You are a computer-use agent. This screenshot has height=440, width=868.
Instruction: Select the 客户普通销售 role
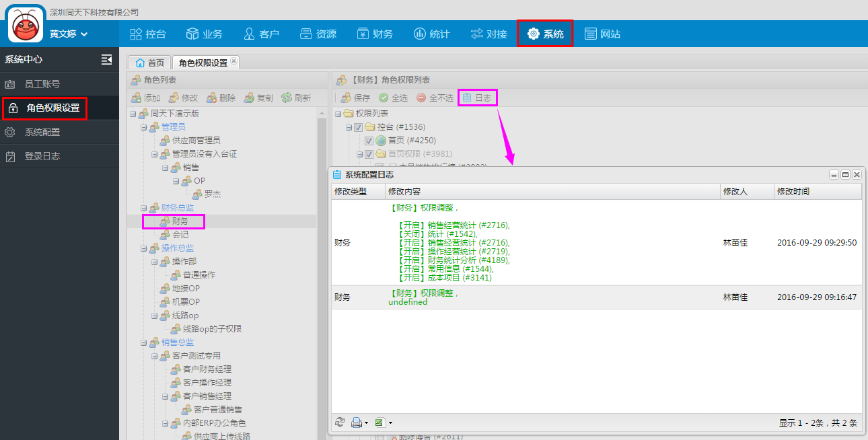(218, 410)
